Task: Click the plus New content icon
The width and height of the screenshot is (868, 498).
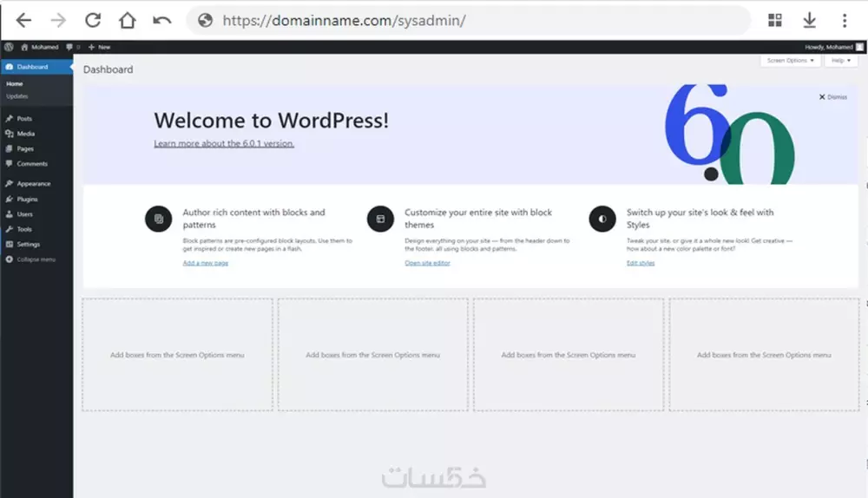Action: point(91,47)
